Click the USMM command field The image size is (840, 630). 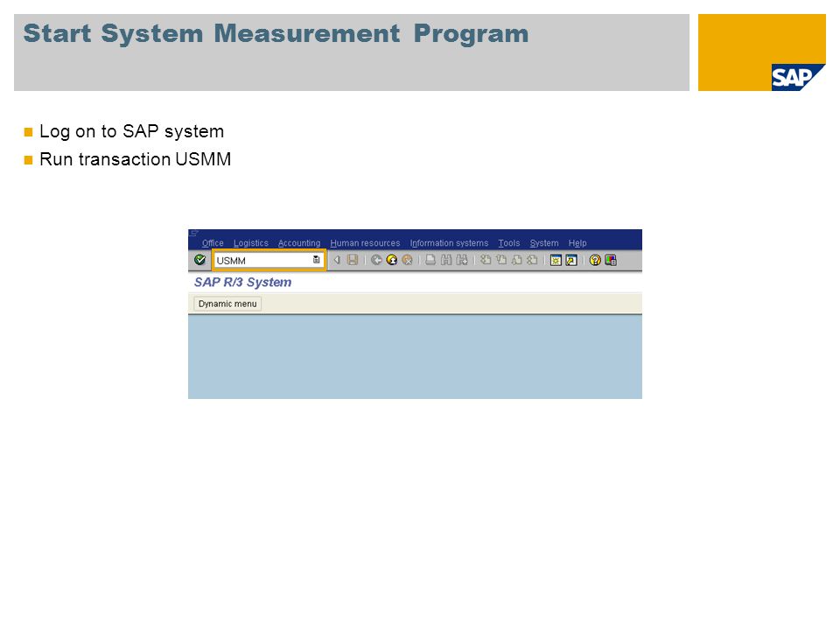[269, 261]
